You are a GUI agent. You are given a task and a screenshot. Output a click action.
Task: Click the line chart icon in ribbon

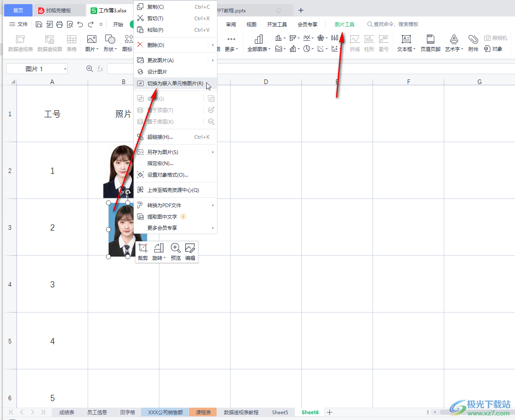[307, 38]
